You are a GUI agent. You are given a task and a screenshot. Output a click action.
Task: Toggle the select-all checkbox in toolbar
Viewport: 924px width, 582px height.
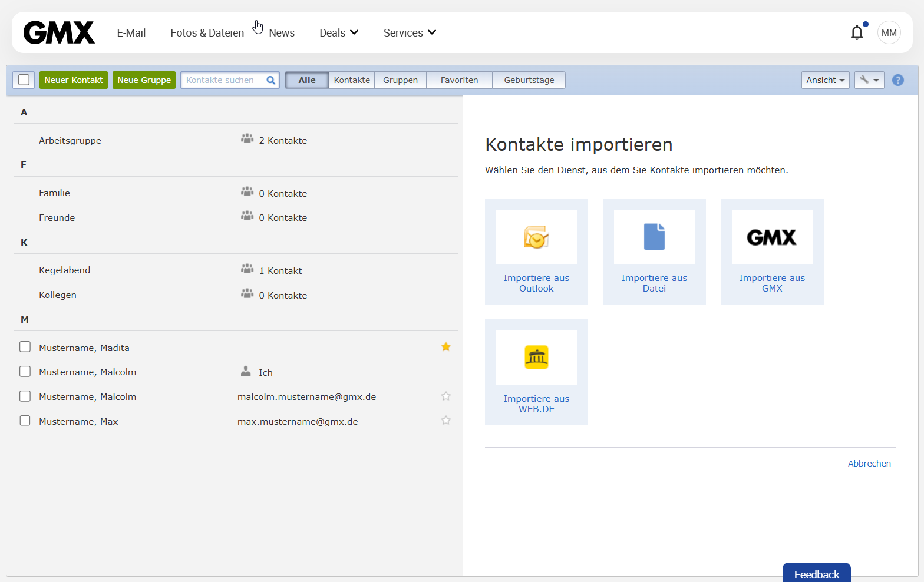(24, 80)
